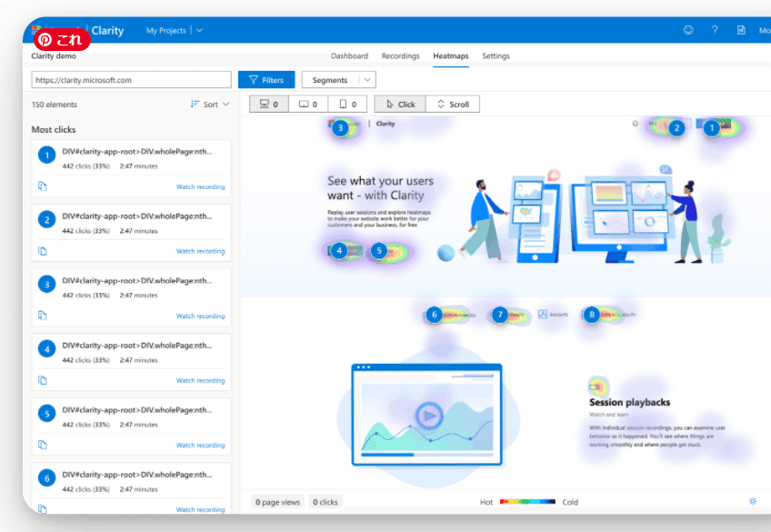
Task: Click heatmap marker number 8
Action: [592, 314]
